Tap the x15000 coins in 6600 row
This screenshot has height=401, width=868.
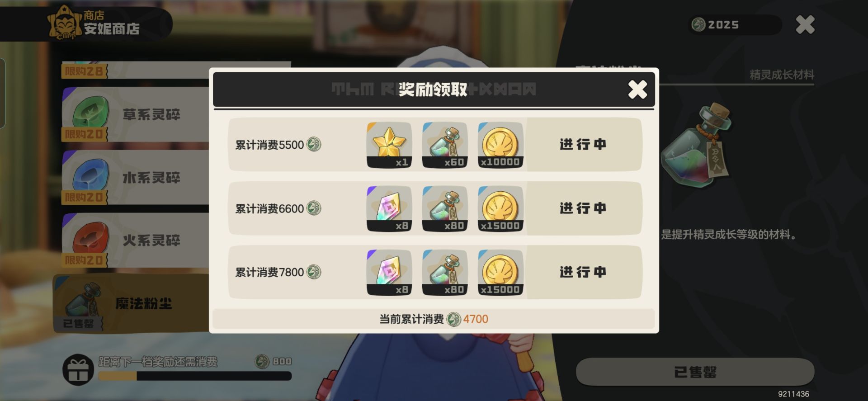[500, 208]
